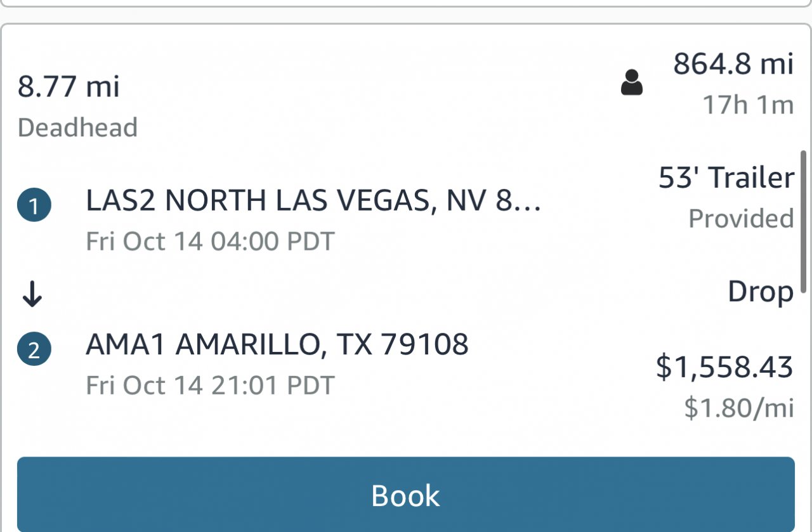Click the $1.80/mi rate text
This screenshot has width=812, height=532.
738,408
